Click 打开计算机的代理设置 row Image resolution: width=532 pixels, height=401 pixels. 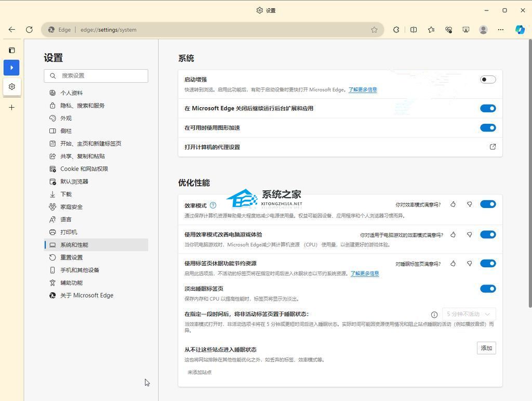[x=340, y=147]
